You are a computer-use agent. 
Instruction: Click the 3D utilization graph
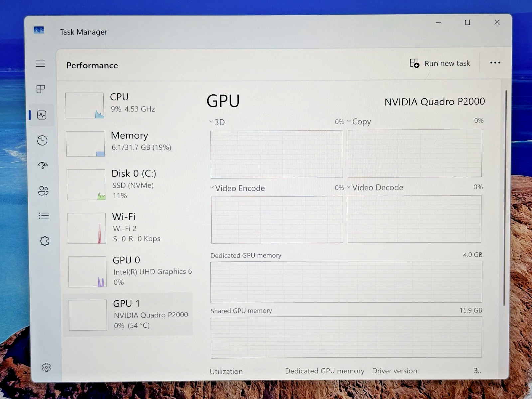(277, 154)
